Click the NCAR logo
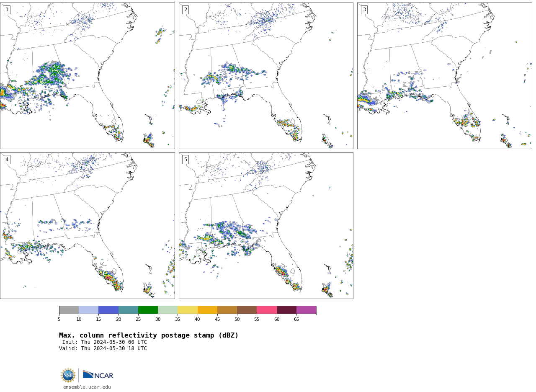This screenshot has height=392, width=536. click(98, 375)
